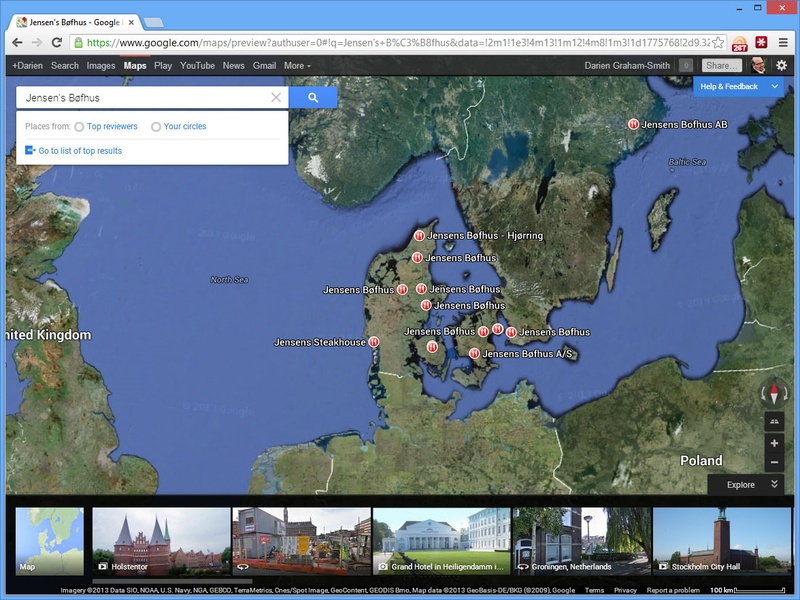Reload the page with the refresh icon
Screen dimensions: 800x600
click(57, 43)
